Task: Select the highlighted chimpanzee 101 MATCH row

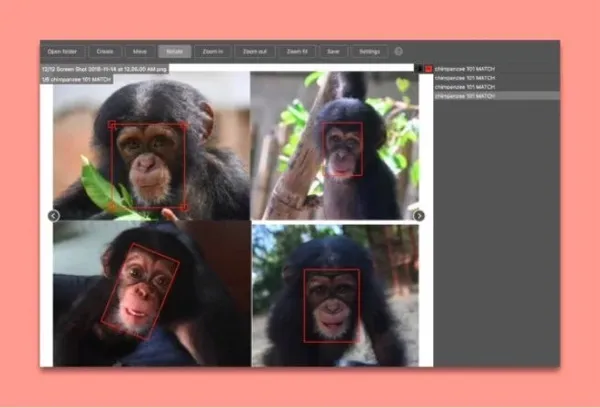Action: click(497, 96)
